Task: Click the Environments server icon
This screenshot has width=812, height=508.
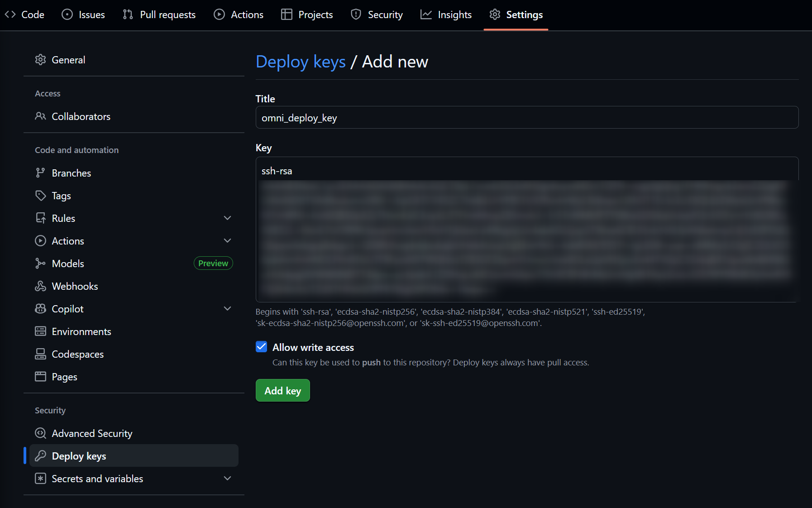Action: pos(40,331)
